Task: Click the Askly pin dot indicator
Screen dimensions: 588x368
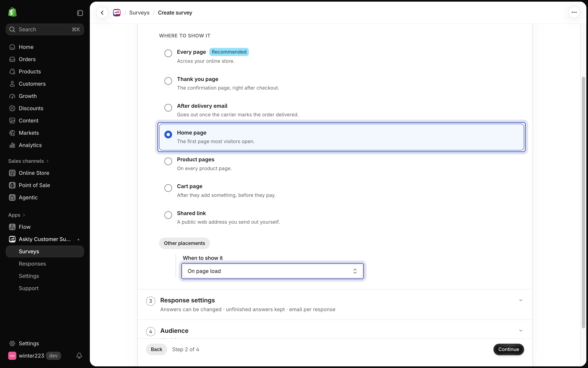Action: [x=78, y=239]
